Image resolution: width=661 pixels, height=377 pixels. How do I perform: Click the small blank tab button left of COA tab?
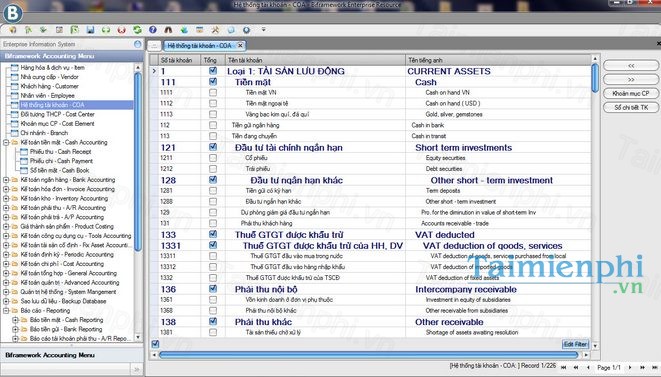point(154,46)
